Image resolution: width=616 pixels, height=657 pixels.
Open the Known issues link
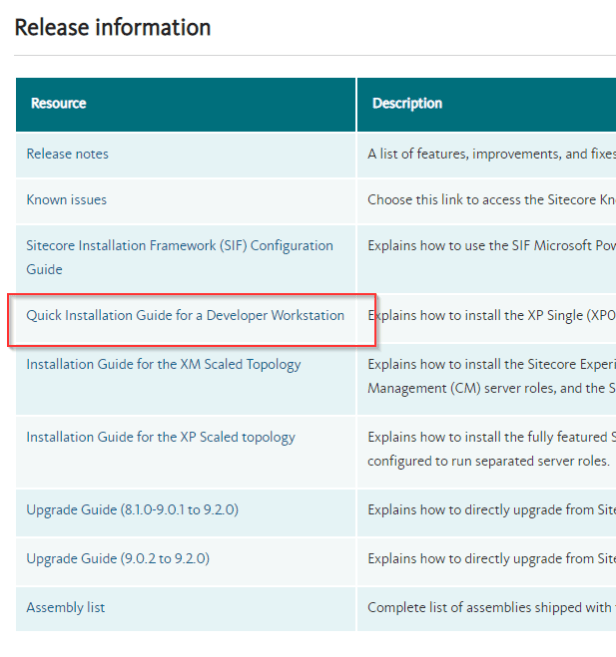click(x=66, y=200)
